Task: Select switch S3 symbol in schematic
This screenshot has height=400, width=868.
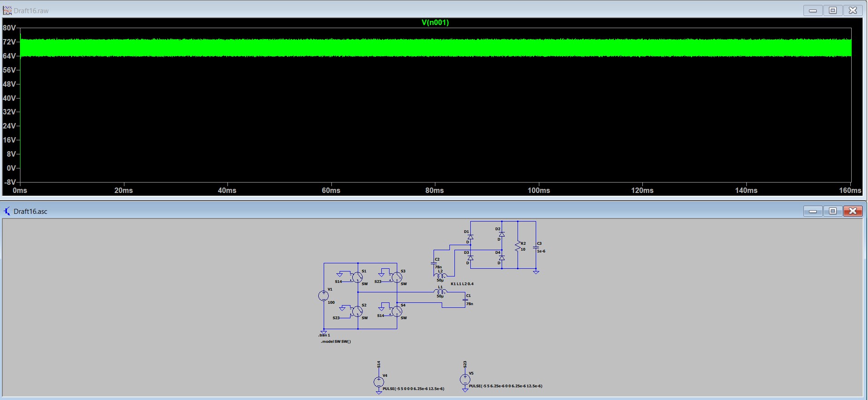Action: 396,277
